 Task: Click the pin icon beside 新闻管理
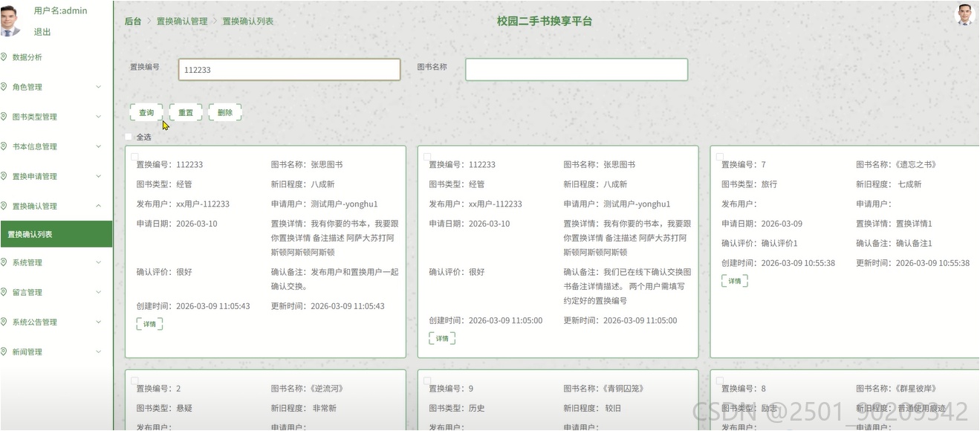click(4, 351)
